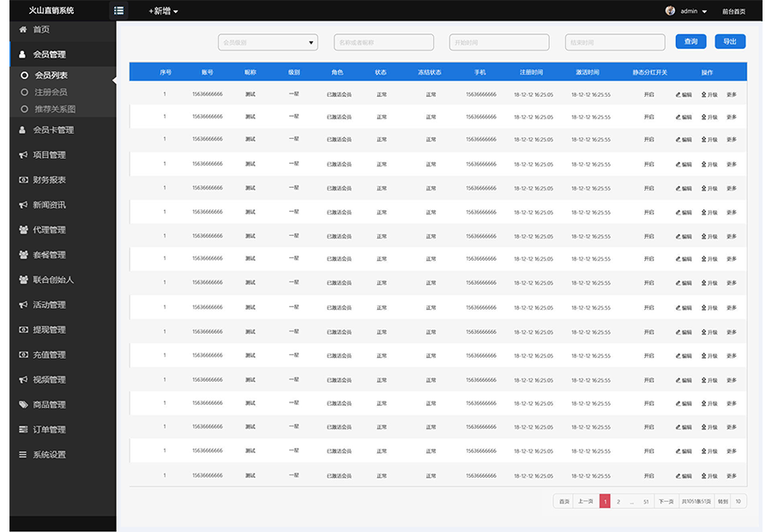
Task: Click the 开始时间 date field
Action: (499, 42)
